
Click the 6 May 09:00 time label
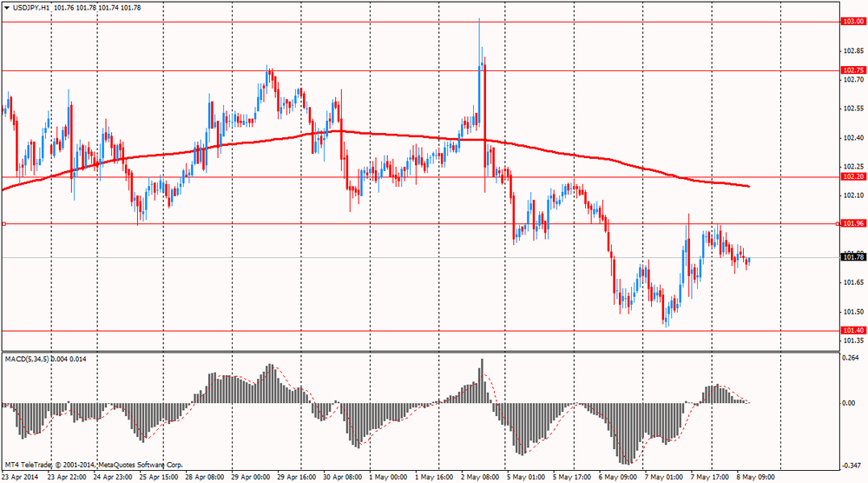(x=618, y=477)
